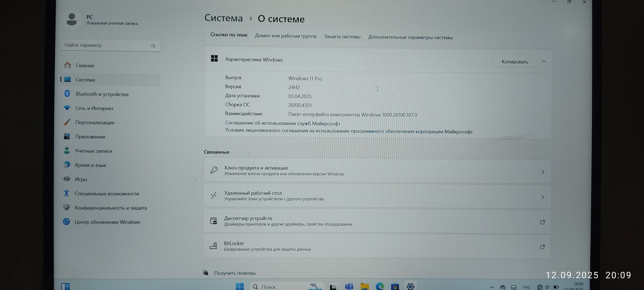Image resolution: width=644 pixels, height=290 pixels.
Task: Click the Игры gamepad icon
Action: point(67,179)
